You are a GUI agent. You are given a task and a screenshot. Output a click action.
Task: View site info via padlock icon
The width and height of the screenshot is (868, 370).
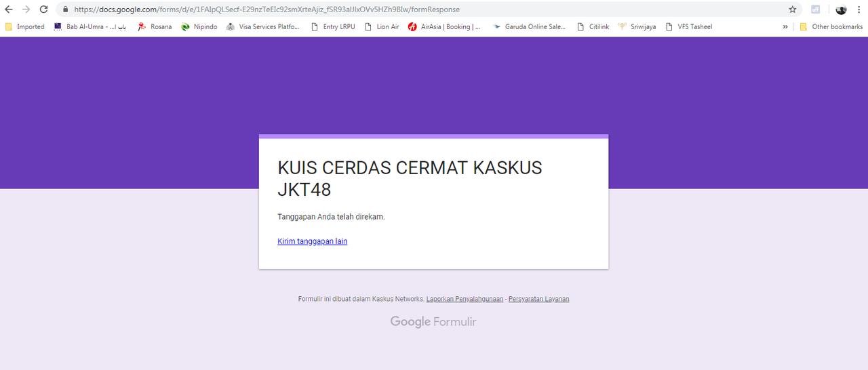coord(65,9)
